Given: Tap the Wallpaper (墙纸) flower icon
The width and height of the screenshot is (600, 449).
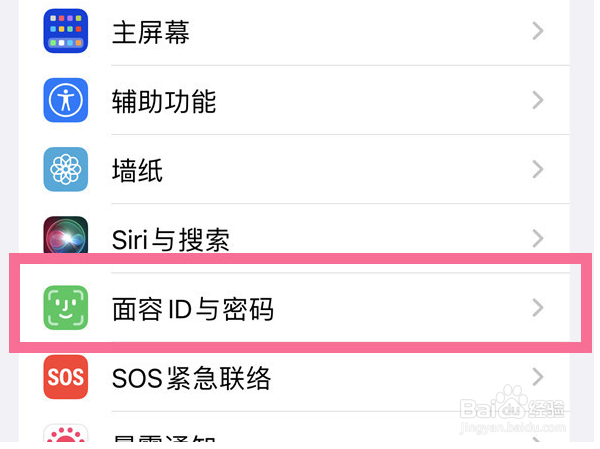Looking at the screenshot, I should 66,169.
